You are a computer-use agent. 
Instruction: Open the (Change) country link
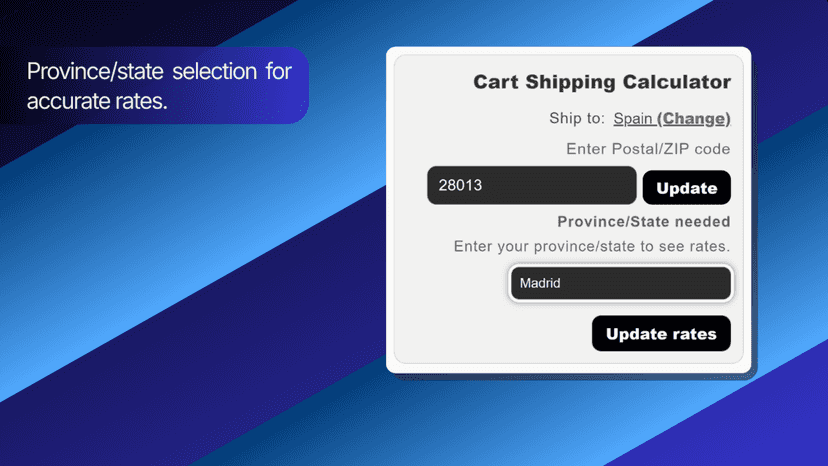pyautogui.click(x=693, y=118)
